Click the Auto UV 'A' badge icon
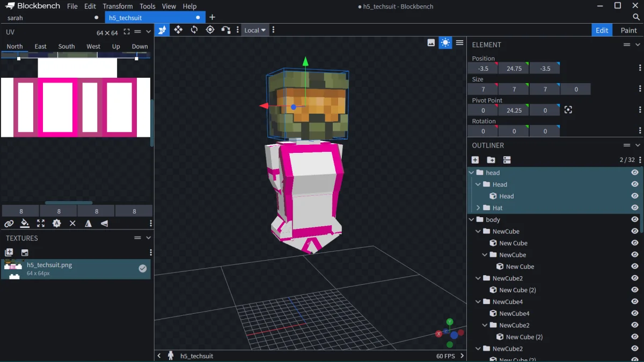This screenshot has height=362, width=644. [x=57, y=224]
